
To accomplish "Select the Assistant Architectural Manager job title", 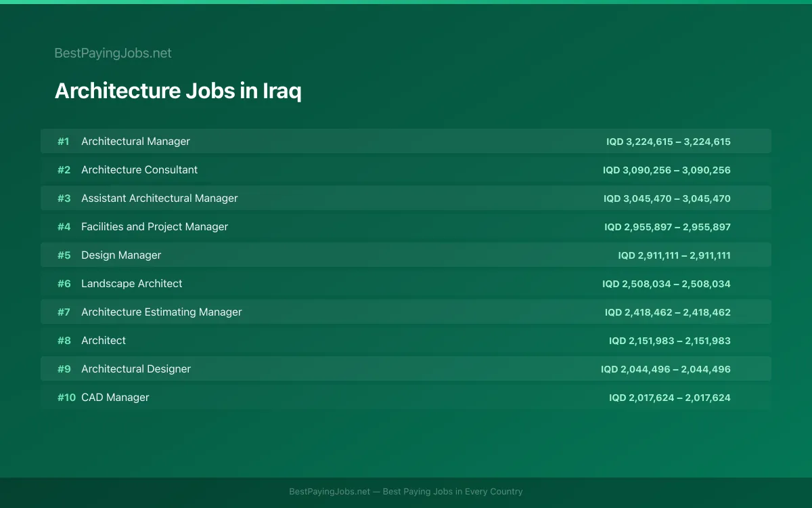I will [x=160, y=198].
